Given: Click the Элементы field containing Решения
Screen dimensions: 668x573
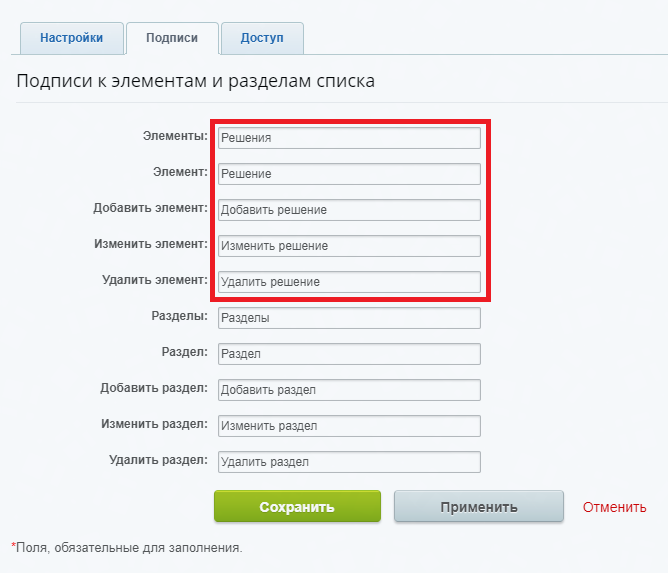Looking at the screenshot, I should 349,138.
